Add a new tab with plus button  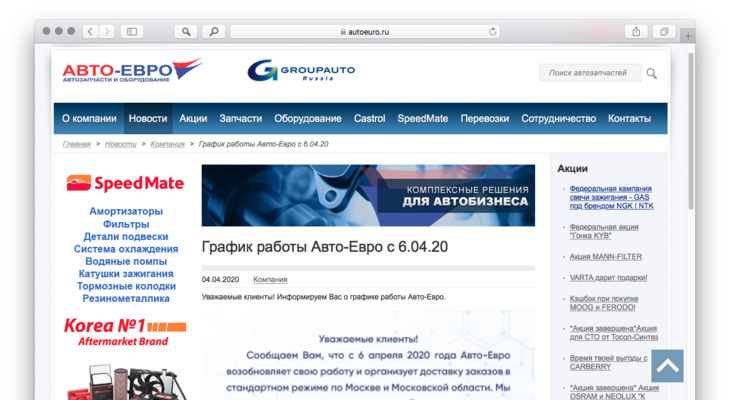tap(688, 36)
